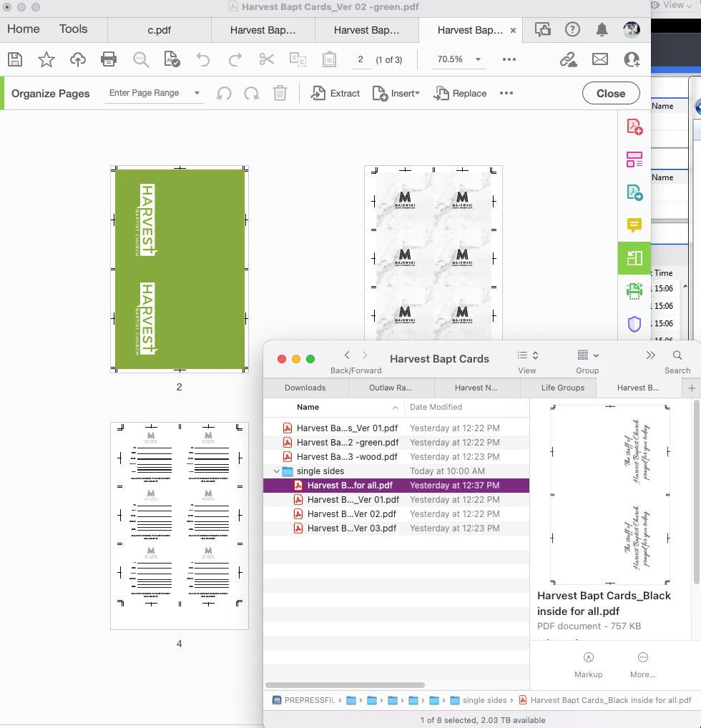Go back in Finder navigation
The image size is (701, 728).
[347, 355]
